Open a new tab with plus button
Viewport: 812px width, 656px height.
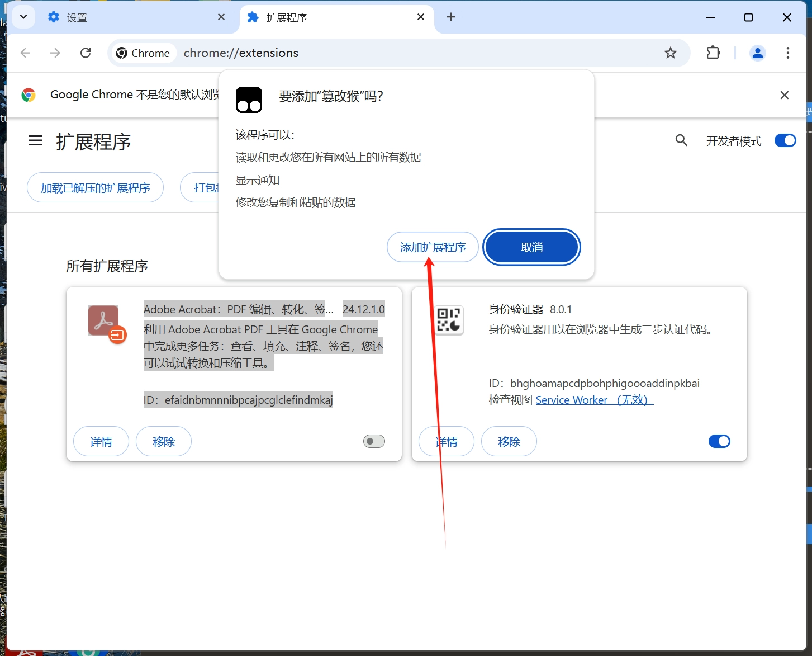coord(451,17)
